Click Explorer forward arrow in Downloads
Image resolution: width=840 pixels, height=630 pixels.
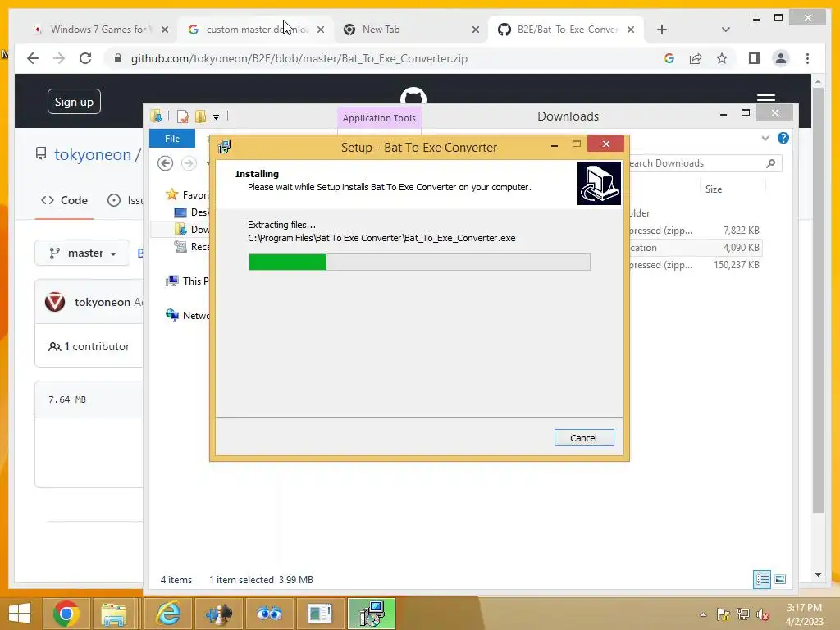189,163
